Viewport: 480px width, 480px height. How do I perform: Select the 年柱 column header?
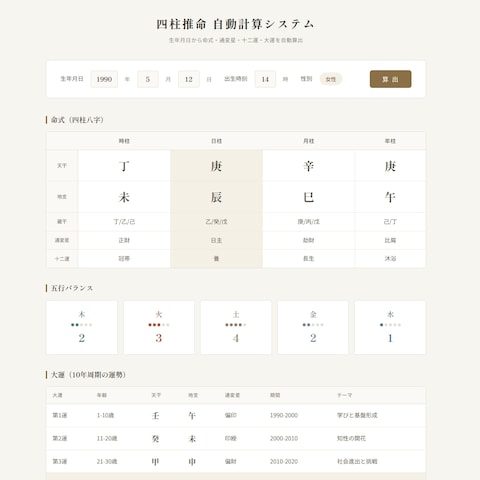point(390,141)
